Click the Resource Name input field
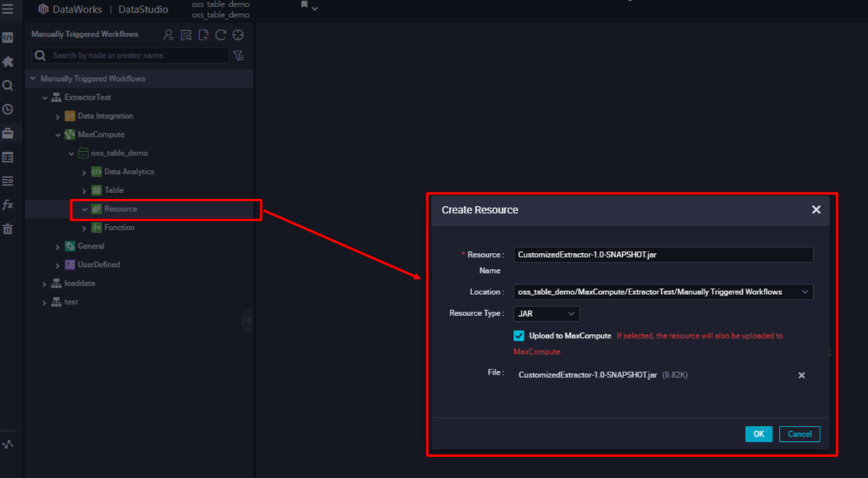This screenshot has height=478, width=868. coord(663,255)
